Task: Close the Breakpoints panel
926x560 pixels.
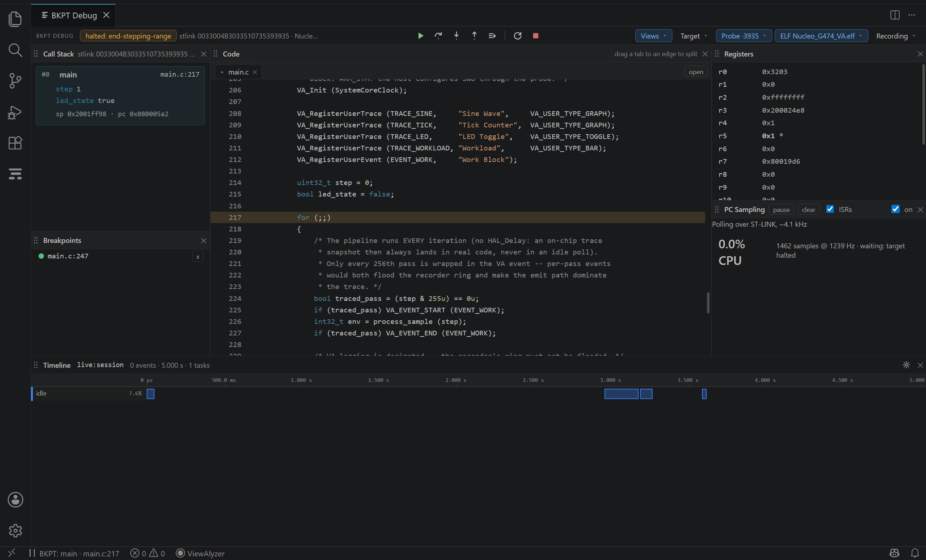Action: 203,241
